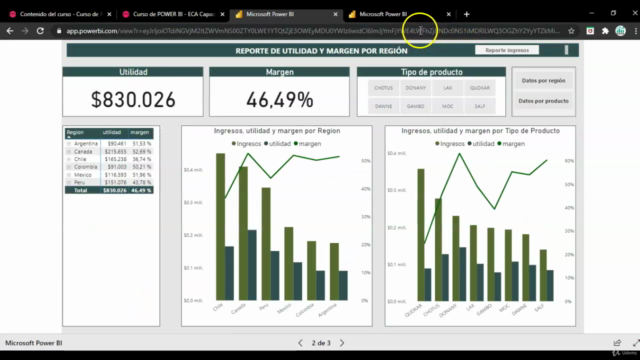Go forward in browser history

point(25,31)
